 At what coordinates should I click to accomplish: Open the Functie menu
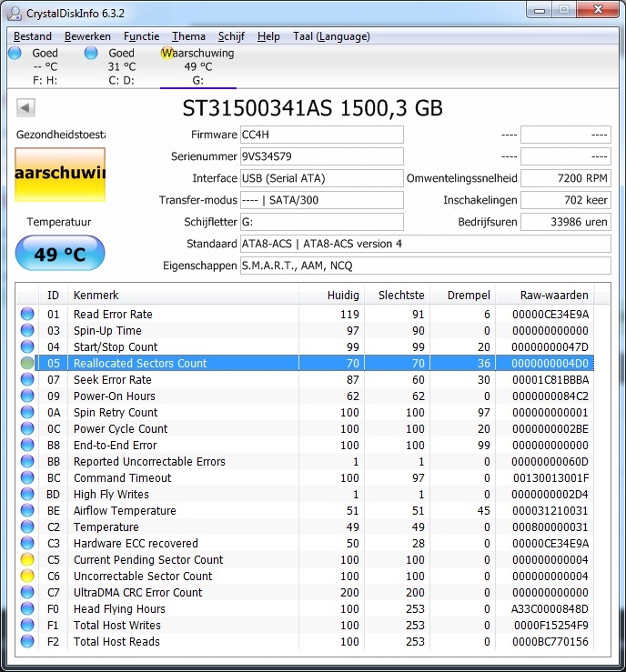[x=141, y=36]
